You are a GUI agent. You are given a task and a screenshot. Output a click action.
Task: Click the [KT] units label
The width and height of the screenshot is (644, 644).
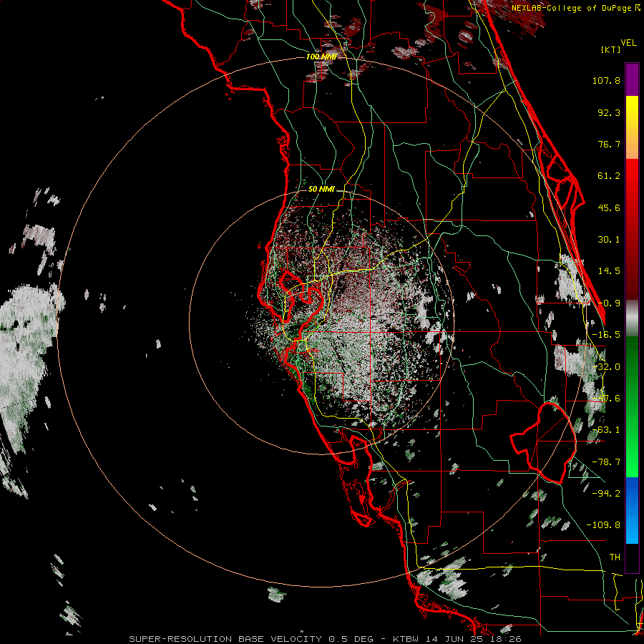coord(611,49)
